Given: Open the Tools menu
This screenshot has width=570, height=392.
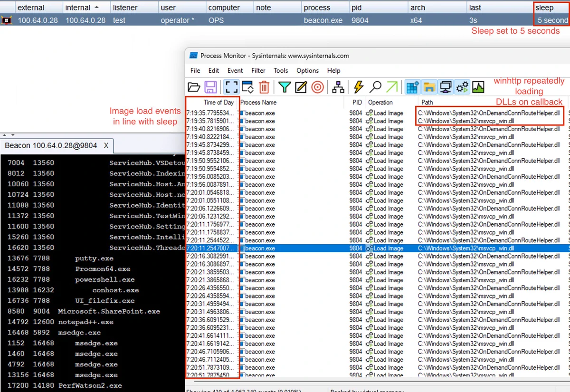Looking at the screenshot, I should tap(281, 70).
